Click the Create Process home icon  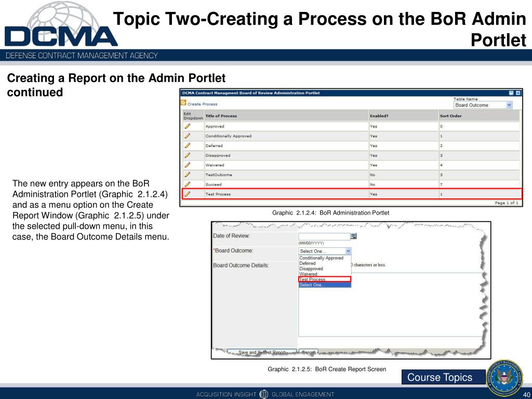click(183, 103)
